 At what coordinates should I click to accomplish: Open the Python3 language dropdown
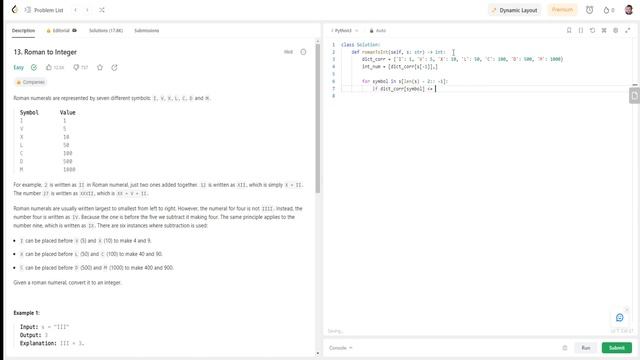coord(344,31)
